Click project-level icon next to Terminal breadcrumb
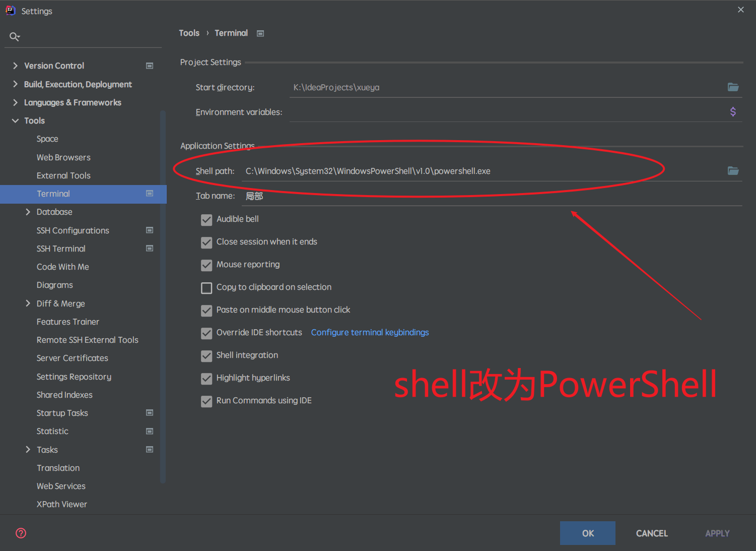The width and height of the screenshot is (756, 551). coord(260,34)
